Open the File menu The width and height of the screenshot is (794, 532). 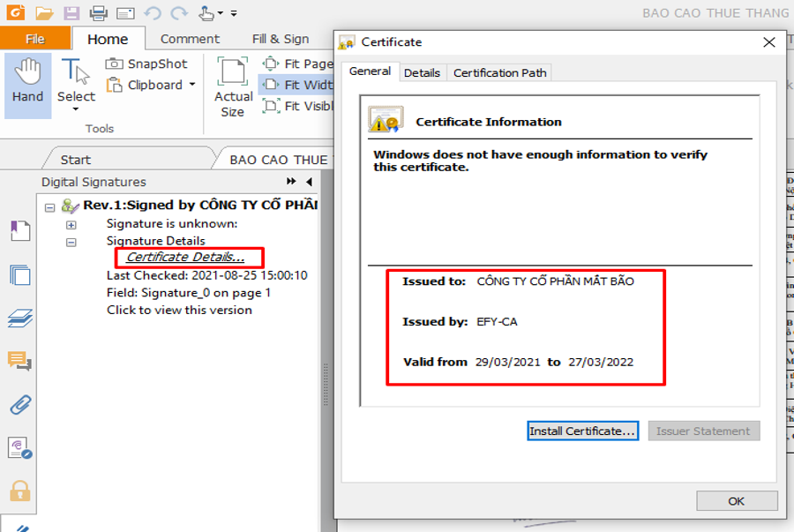click(x=35, y=39)
